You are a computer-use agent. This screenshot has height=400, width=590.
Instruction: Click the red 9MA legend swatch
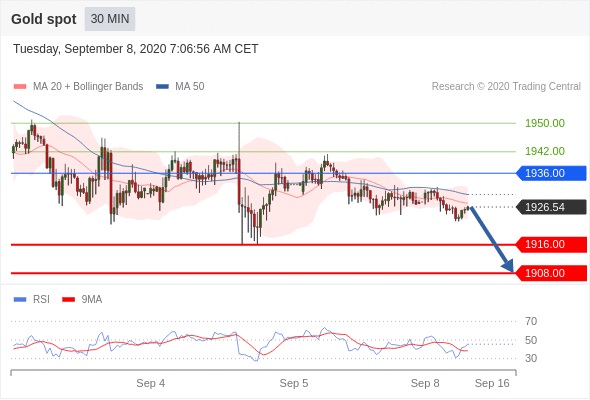click(x=68, y=300)
